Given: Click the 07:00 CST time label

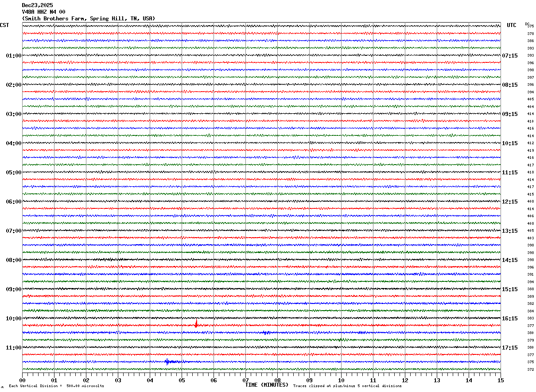Looking at the screenshot, I should point(14,231).
